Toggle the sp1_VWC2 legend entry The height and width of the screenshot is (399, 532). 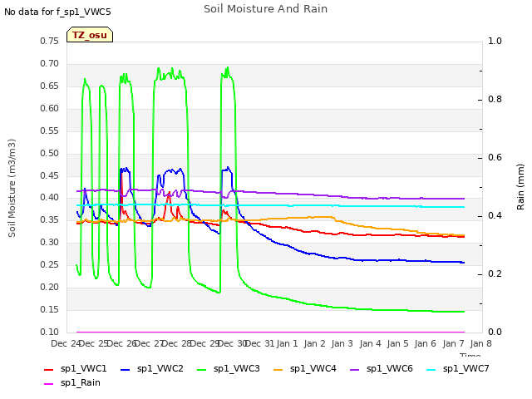pos(152,369)
